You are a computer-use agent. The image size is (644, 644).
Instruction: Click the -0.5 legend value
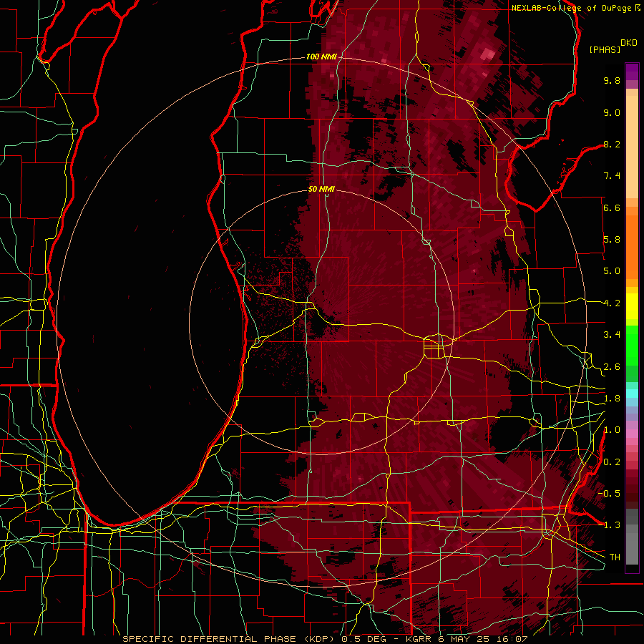[x=610, y=494]
